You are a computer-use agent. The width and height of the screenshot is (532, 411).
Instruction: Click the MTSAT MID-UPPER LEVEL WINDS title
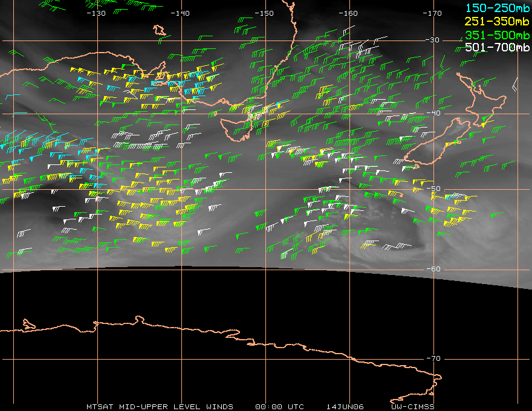(x=160, y=406)
